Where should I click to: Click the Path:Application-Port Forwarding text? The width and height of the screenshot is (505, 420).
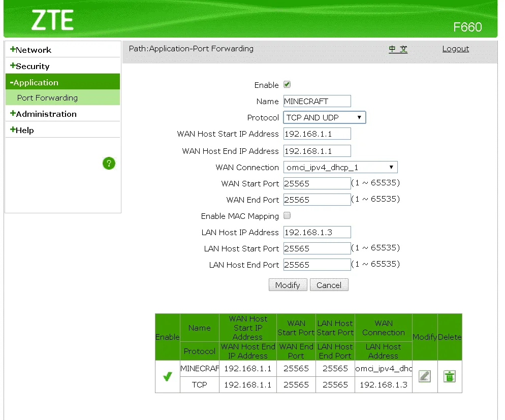(x=191, y=49)
